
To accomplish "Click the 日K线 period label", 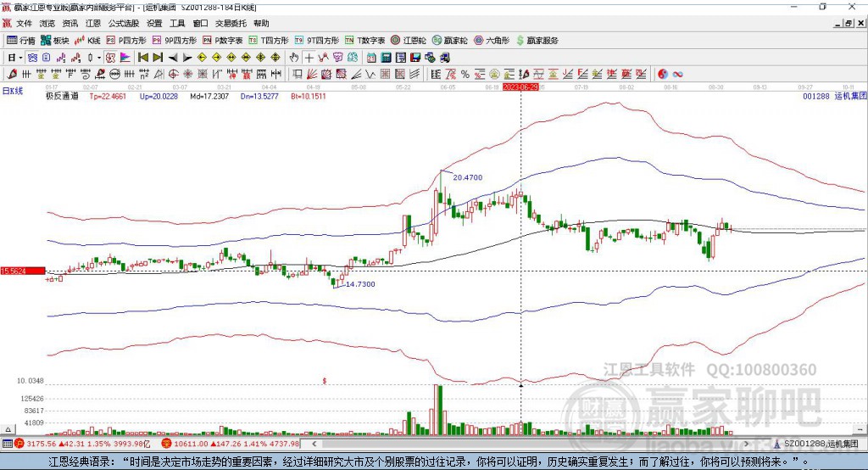I will 13,91.
